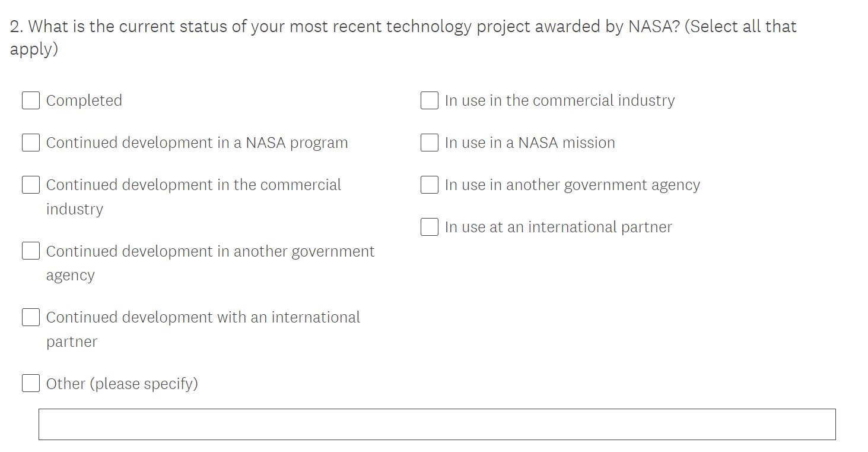Click 'In use in another government agency' label text

coord(573,185)
